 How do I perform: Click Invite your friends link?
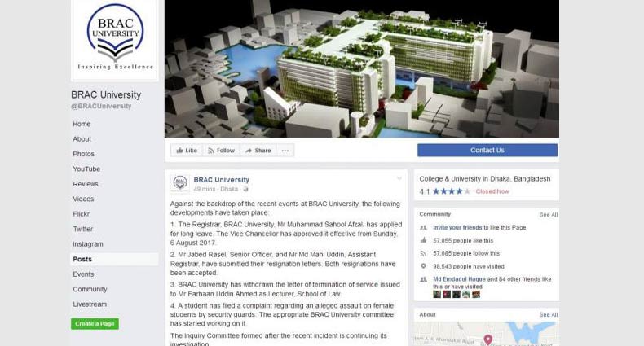pyautogui.click(x=457, y=227)
